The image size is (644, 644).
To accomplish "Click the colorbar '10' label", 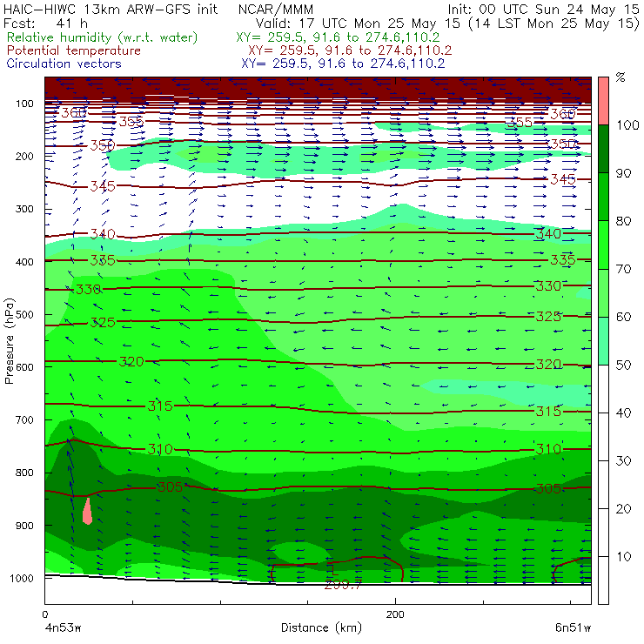I will (x=624, y=556).
